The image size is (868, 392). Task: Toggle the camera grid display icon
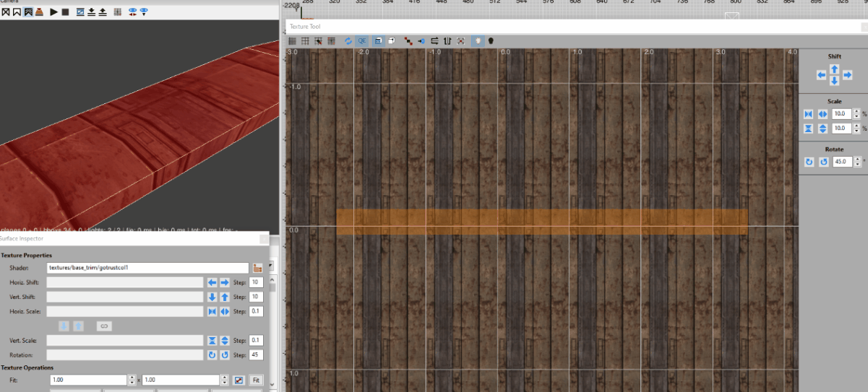pyautogui.click(x=117, y=12)
